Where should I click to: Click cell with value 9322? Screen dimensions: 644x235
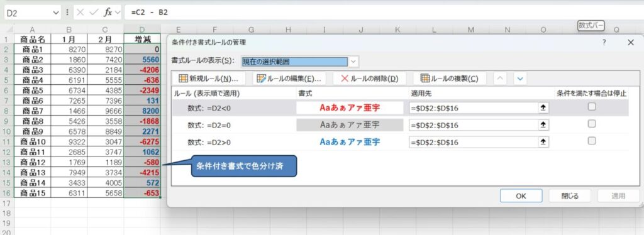coord(69,142)
